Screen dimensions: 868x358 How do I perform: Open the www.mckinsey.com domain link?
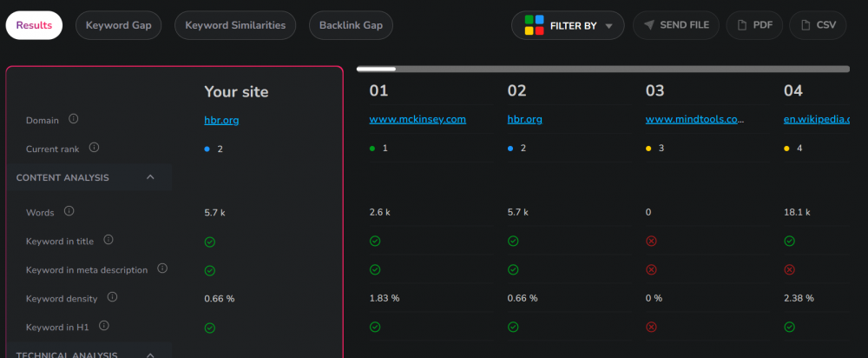click(418, 119)
